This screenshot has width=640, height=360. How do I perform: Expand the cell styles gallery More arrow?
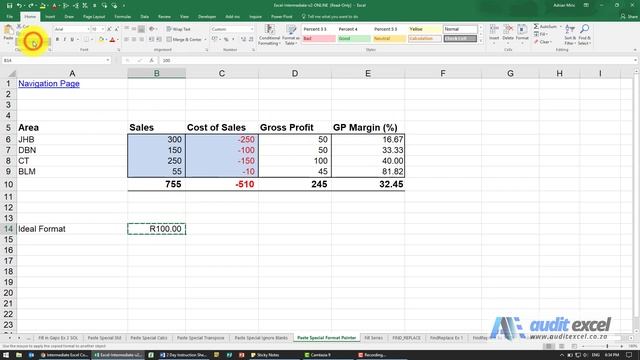tap(480, 41)
